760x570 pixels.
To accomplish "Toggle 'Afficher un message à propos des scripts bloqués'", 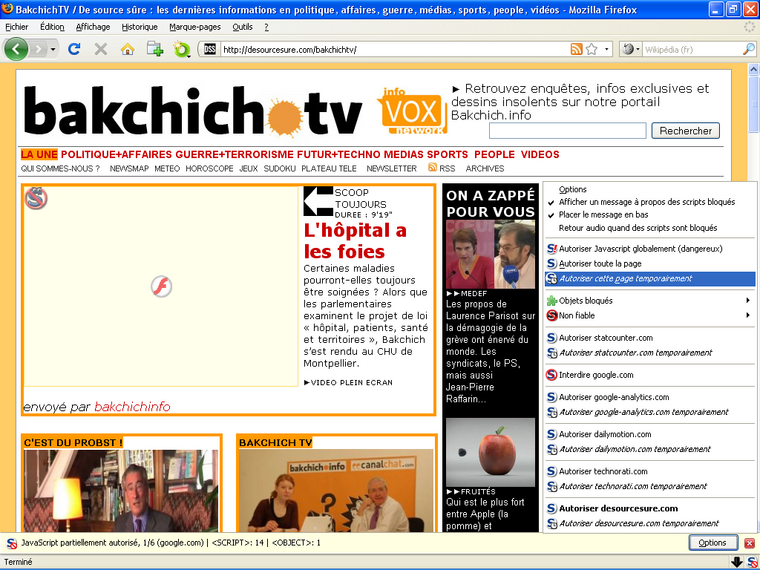I will (649, 202).
